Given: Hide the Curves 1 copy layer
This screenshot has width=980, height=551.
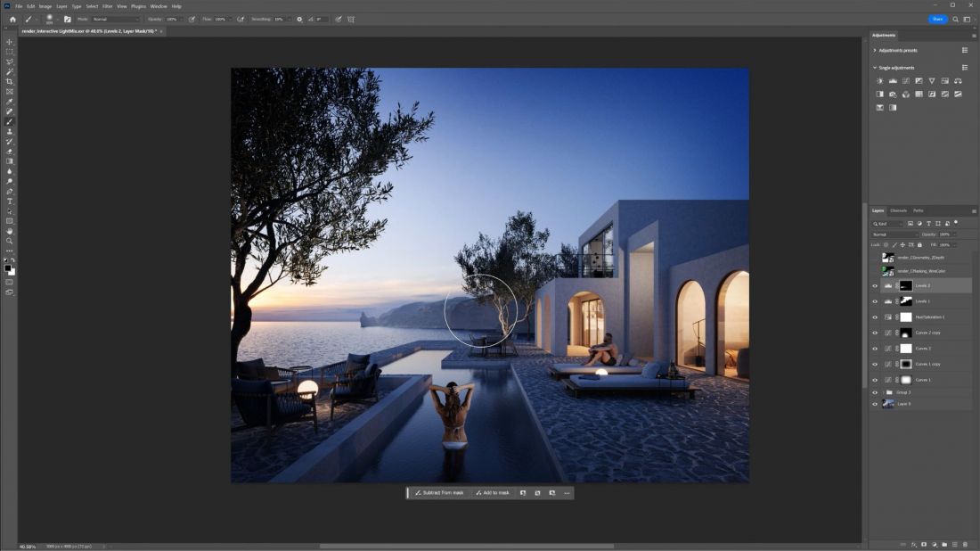Looking at the screenshot, I should coord(875,364).
